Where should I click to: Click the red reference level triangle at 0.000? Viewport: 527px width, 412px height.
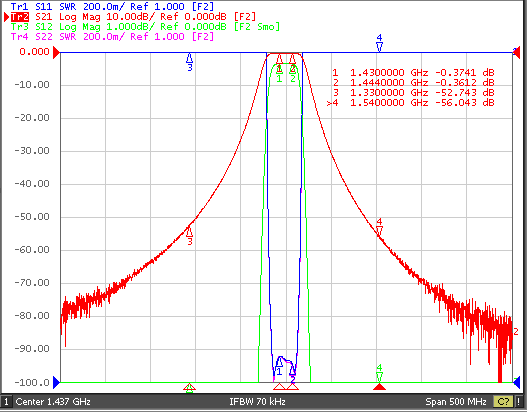[x=56, y=52]
